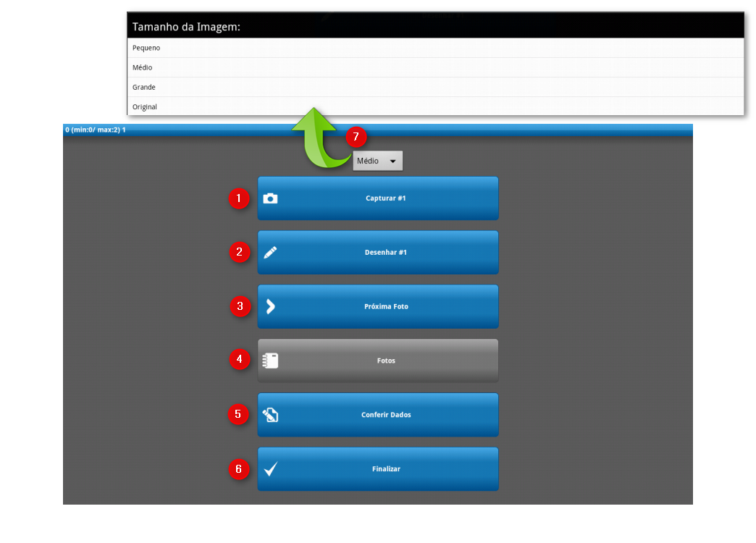This screenshot has width=756, height=543.
Task: Click the camera icon on Capturar #1
Action: pyautogui.click(x=270, y=198)
